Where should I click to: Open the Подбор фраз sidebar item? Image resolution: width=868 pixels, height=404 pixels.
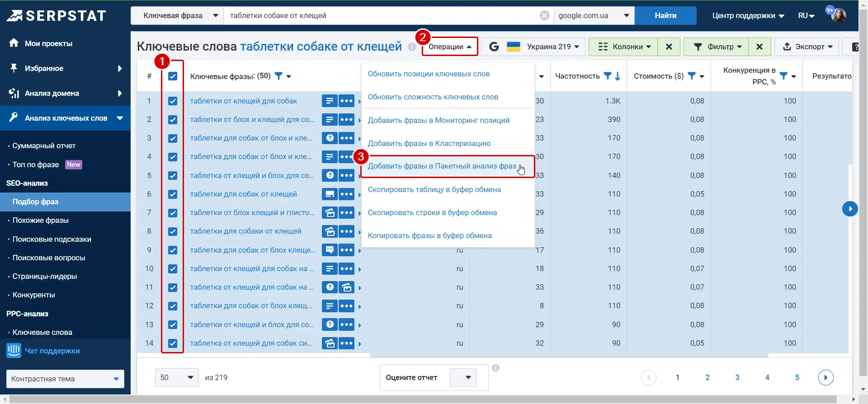65,202
